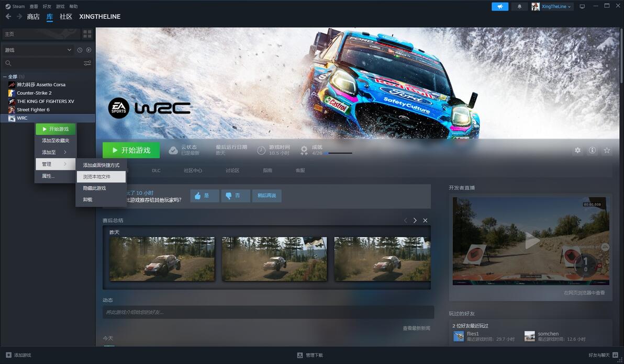Toggle favorite star for WRC
Image resolution: width=624 pixels, height=364 pixels.
point(607,150)
